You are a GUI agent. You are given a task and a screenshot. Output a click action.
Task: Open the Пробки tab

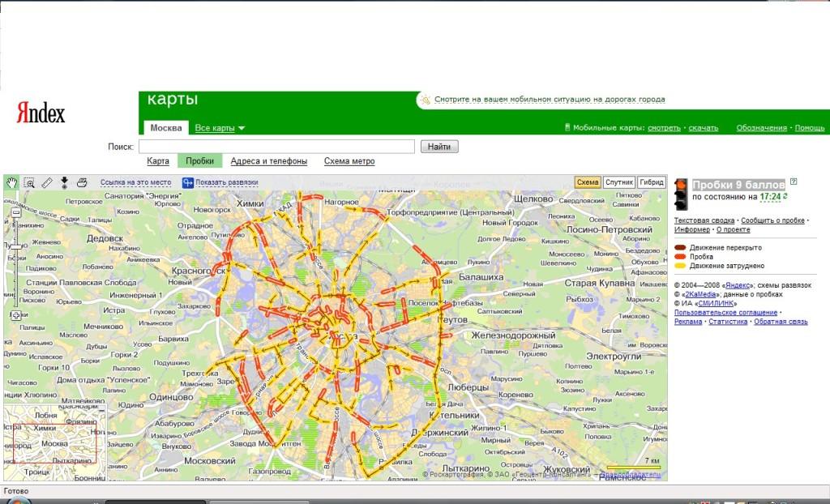(199, 161)
